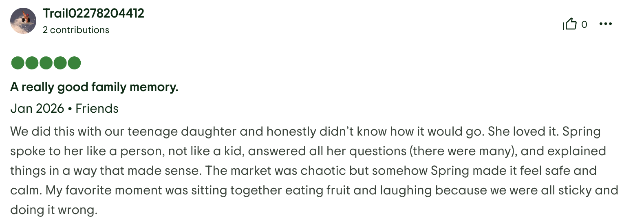
Task: Click the helpful vote count "0"
Action: 584,25
